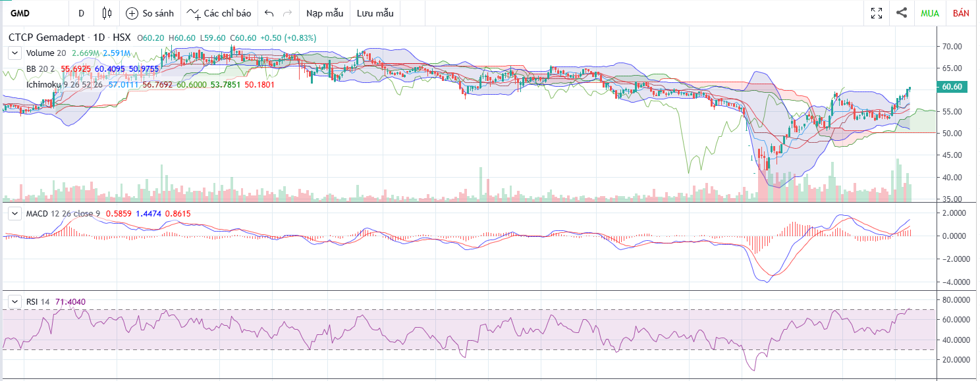This screenshot has height=381, width=980.
Task: Collapse the RSI legend arrow
Action: tap(13, 301)
